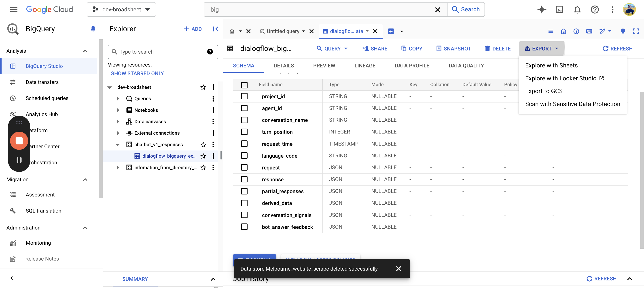Open the main navigation hamburger menu

pos(14,9)
